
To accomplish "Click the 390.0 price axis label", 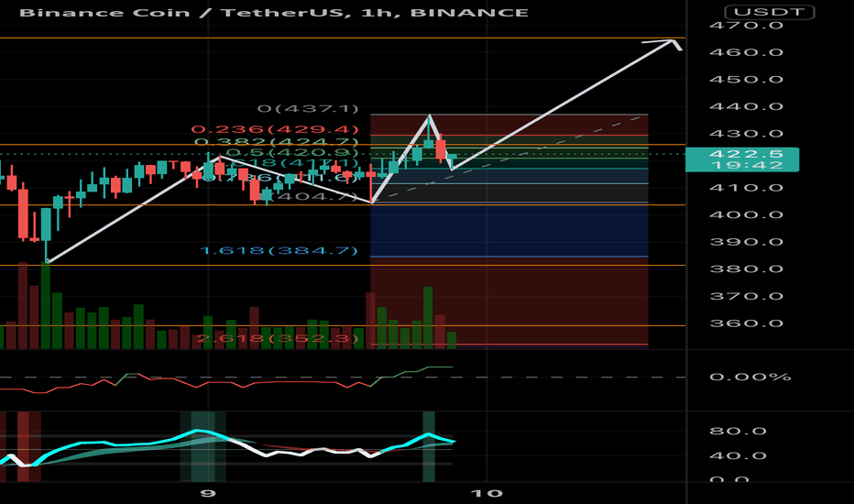I will 746,242.
